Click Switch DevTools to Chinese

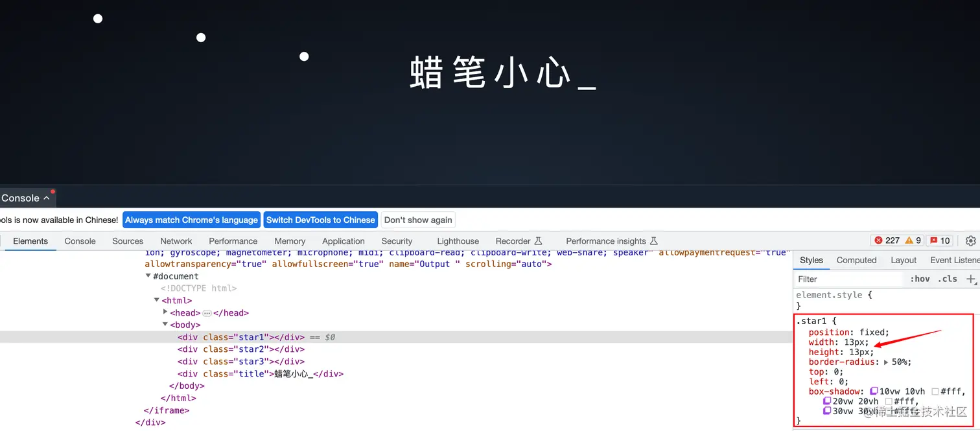321,220
